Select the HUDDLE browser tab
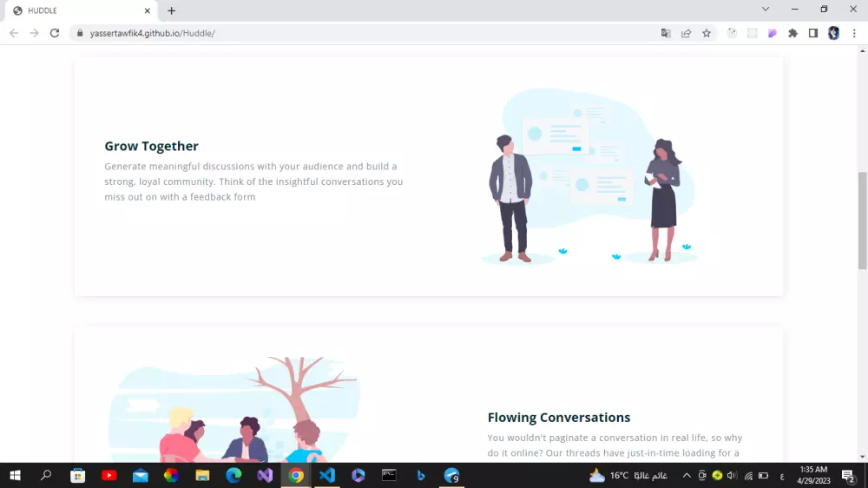This screenshot has height=488, width=868. 82,10
